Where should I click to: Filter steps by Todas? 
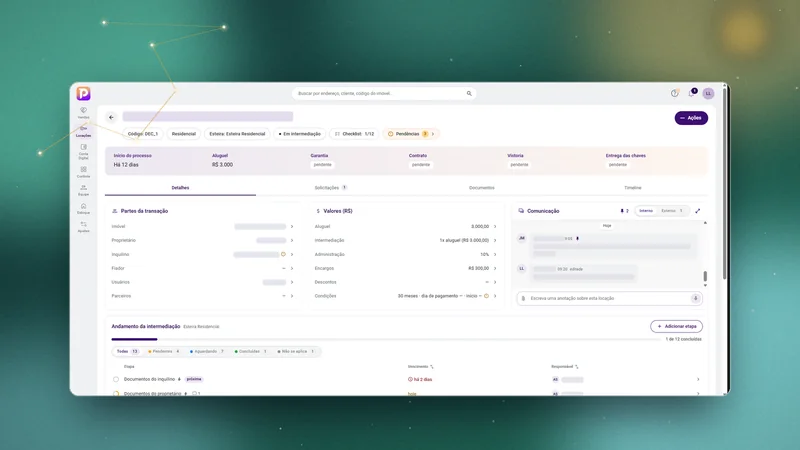pyautogui.click(x=127, y=352)
